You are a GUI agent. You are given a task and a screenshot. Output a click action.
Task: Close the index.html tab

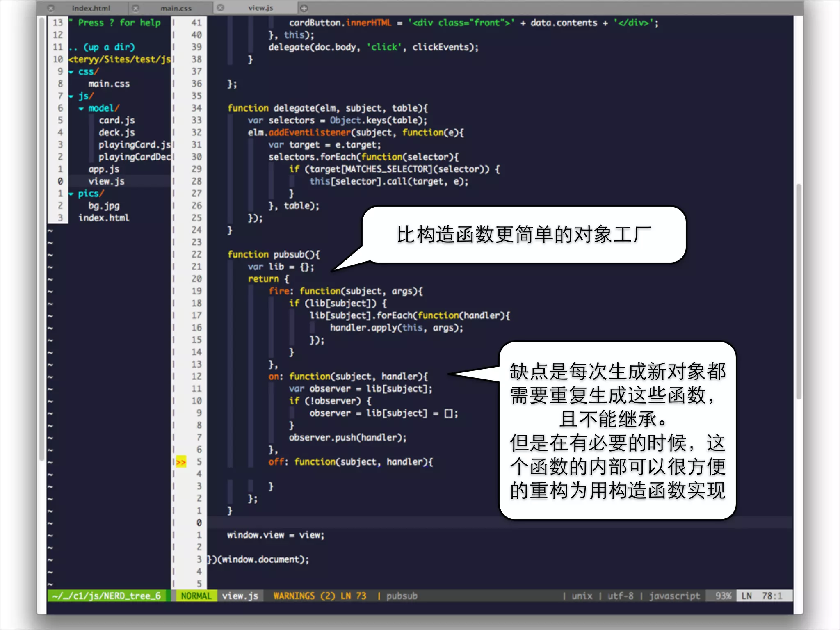point(51,8)
